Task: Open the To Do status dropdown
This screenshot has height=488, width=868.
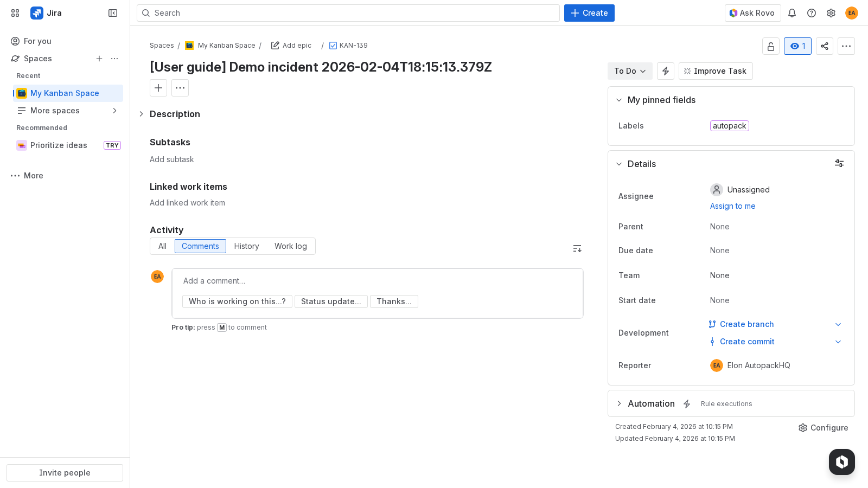Action: (x=630, y=71)
